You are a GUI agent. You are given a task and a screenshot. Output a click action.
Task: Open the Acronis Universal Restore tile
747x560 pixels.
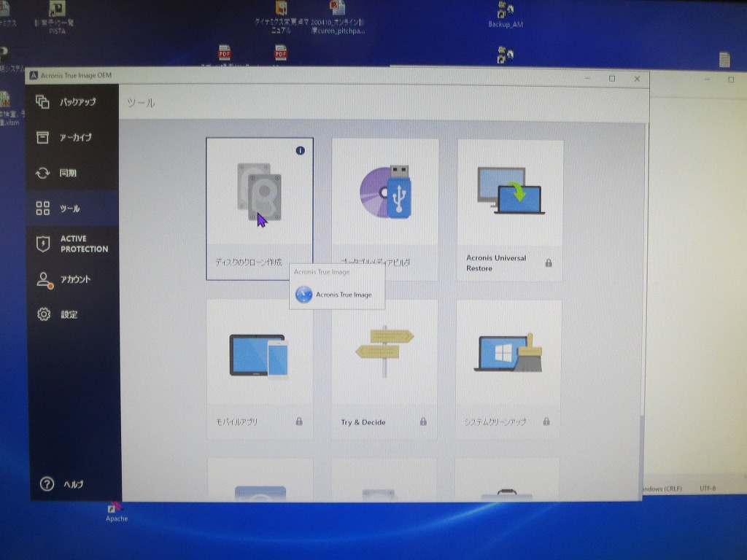[510, 210]
